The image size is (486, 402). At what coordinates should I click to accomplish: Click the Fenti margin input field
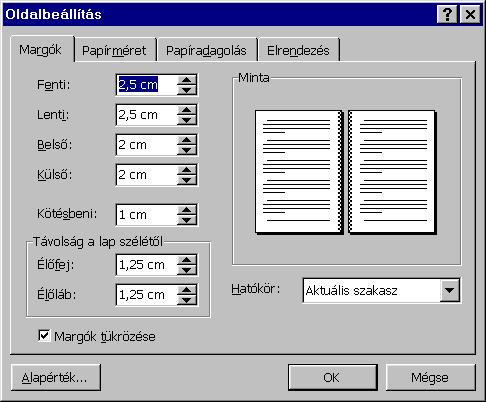(x=147, y=85)
